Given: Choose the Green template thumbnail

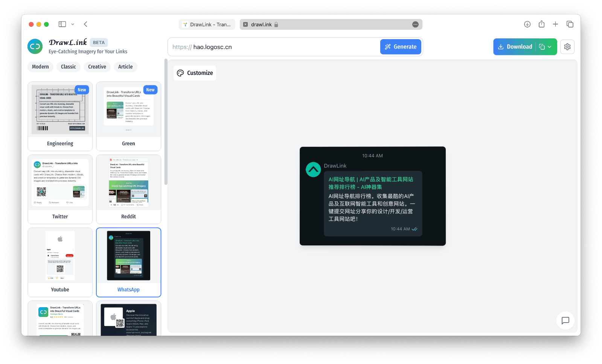Looking at the screenshot, I should [128, 110].
